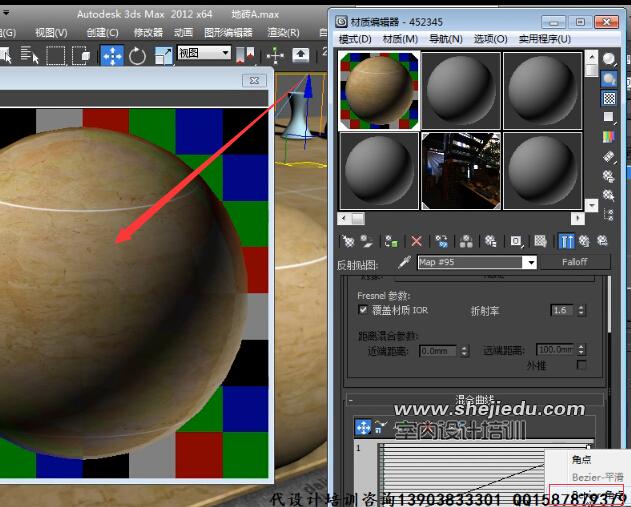
Task: Toggle the Show End Result icon
Action: pyautogui.click(x=566, y=241)
